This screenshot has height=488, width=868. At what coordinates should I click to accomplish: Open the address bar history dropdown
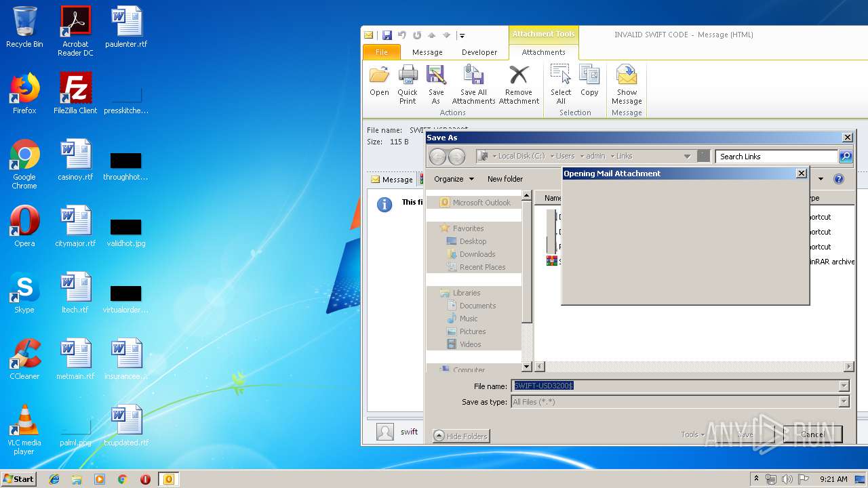[687, 157]
